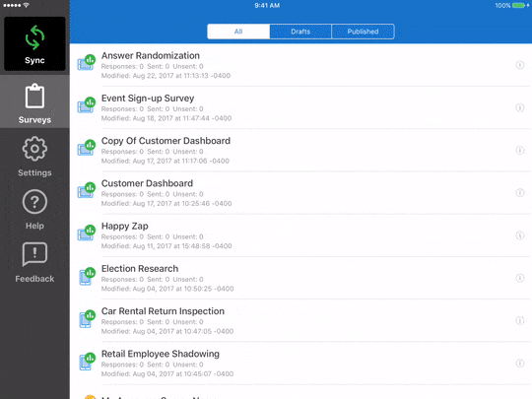Show info for Copy Of Customer Dashboard
The height and width of the screenshot is (399, 532).
[x=520, y=150]
